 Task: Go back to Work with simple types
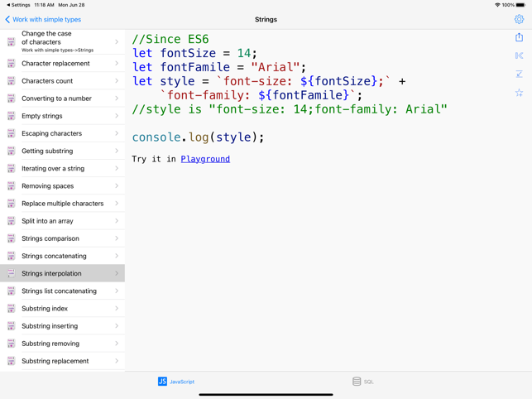pos(43,19)
